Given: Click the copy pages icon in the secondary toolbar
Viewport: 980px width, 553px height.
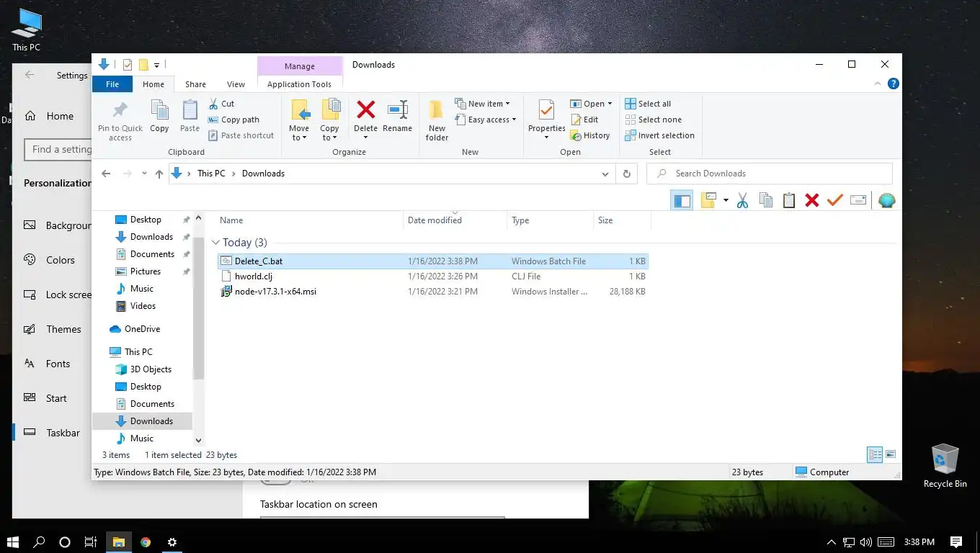Looking at the screenshot, I should [765, 201].
